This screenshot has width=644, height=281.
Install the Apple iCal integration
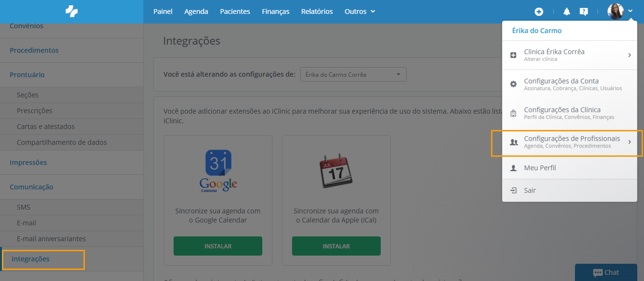coord(336,246)
